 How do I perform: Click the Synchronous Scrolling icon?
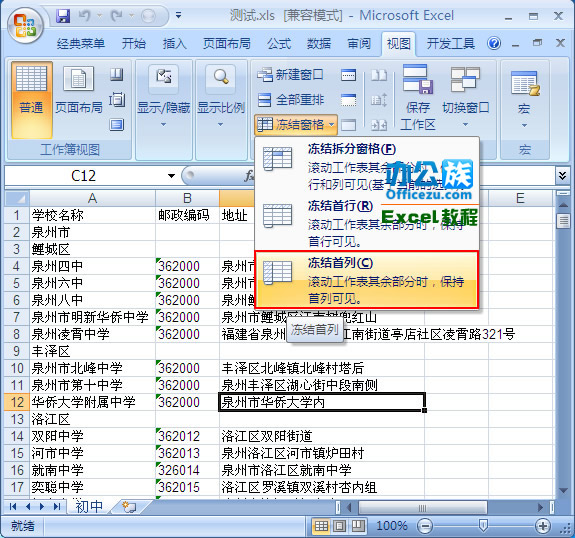[379, 100]
